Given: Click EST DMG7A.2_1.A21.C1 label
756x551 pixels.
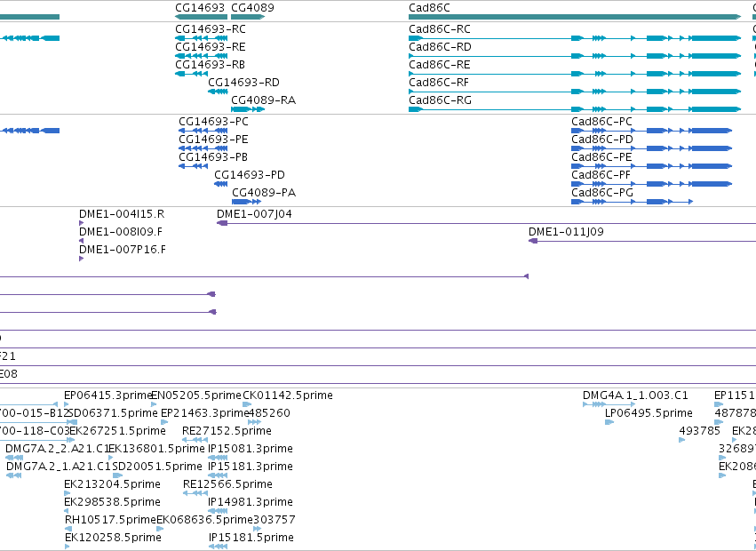Looking at the screenshot, I should [x=59, y=467].
